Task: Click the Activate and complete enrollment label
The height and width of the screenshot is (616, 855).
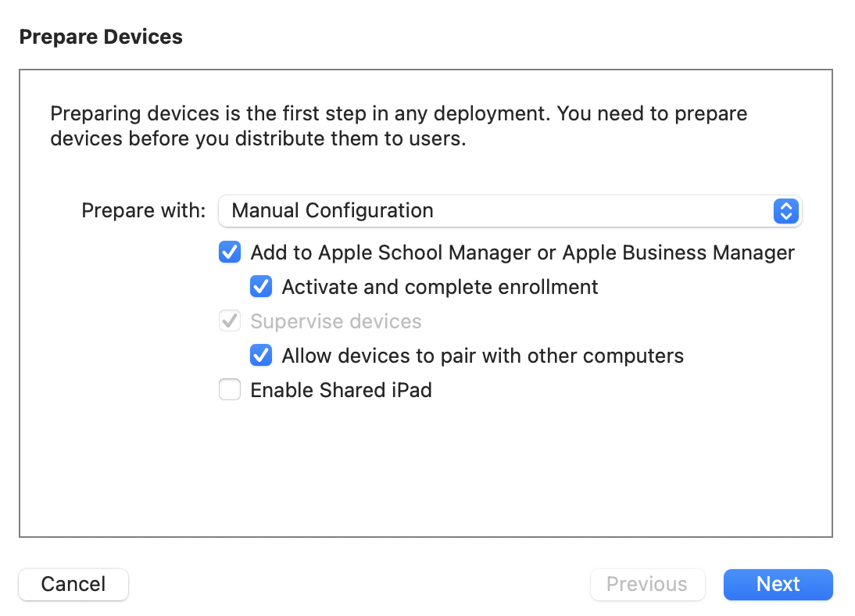Action: point(440,287)
